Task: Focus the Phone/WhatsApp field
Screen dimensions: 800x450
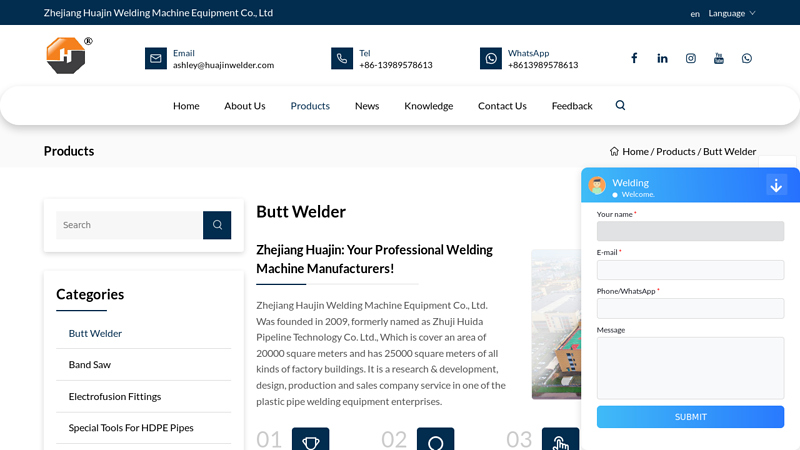Action: click(690, 308)
